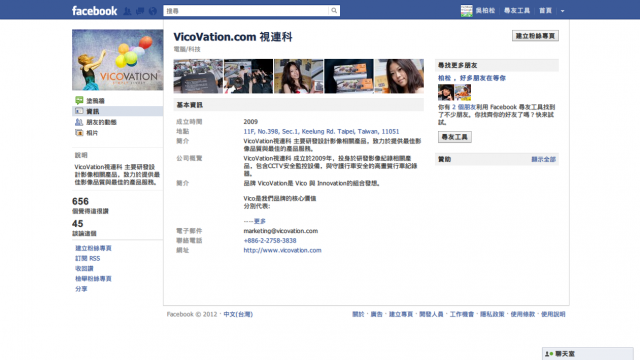
Task: Click the Friend Activity people icon
Action: click(x=79, y=122)
